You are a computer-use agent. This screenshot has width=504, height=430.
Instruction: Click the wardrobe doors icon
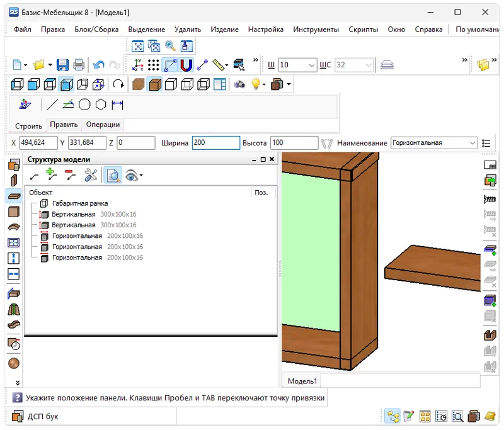(14, 310)
